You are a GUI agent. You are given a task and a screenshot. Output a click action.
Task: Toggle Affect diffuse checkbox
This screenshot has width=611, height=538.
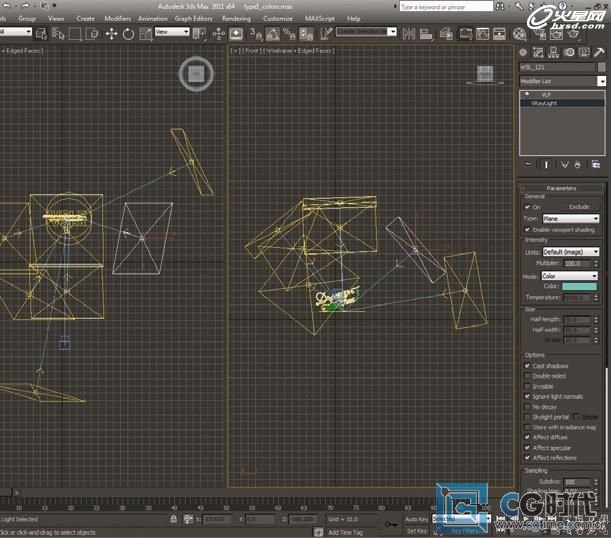pyautogui.click(x=527, y=437)
